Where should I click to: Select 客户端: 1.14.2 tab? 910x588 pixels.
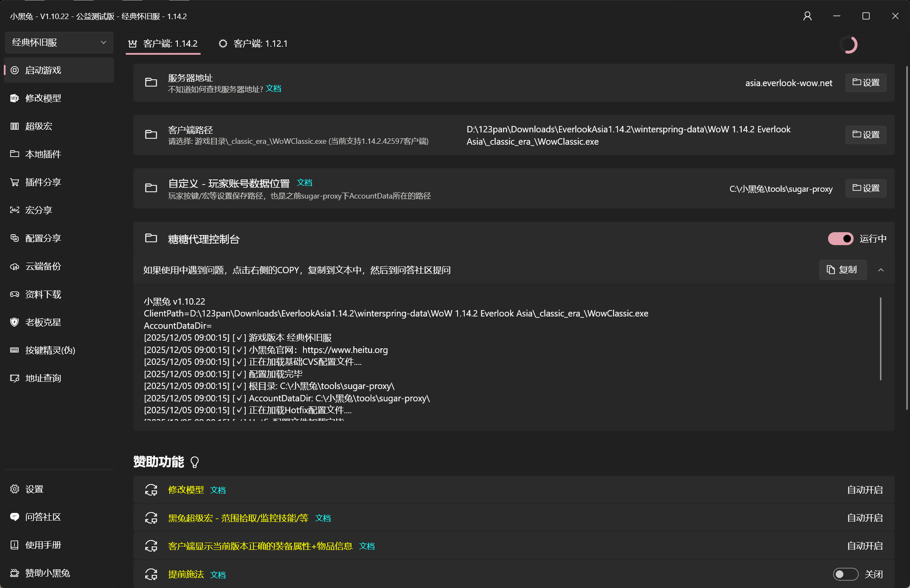tap(163, 44)
